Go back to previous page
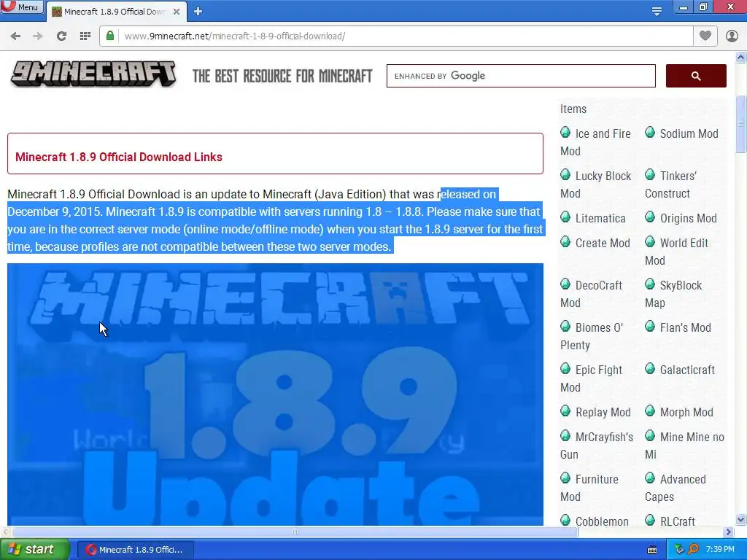The image size is (747, 560). pos(15,36)
